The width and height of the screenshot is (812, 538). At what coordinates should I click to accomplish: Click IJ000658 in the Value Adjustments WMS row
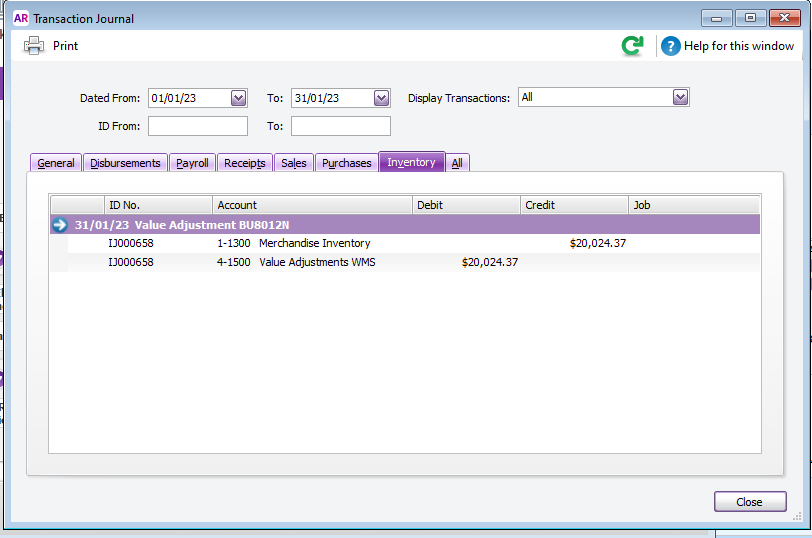click(x=130, y=262)
